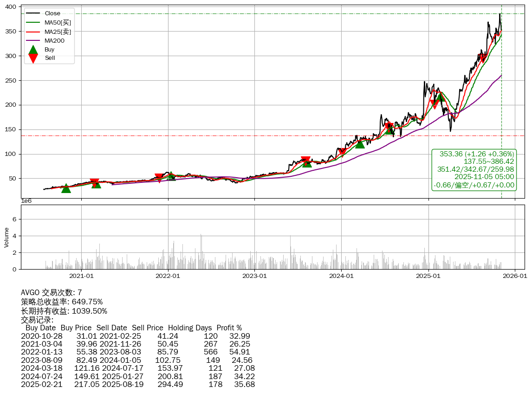This screenshot has width=532, height=393.
Task: Click the green Buy triangle in the legend
Action: 33,50
